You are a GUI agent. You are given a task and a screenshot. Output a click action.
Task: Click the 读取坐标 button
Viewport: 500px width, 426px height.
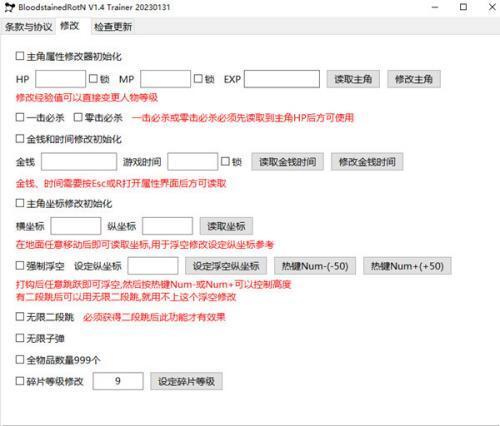pyautogui.click(x=226, y=226)
